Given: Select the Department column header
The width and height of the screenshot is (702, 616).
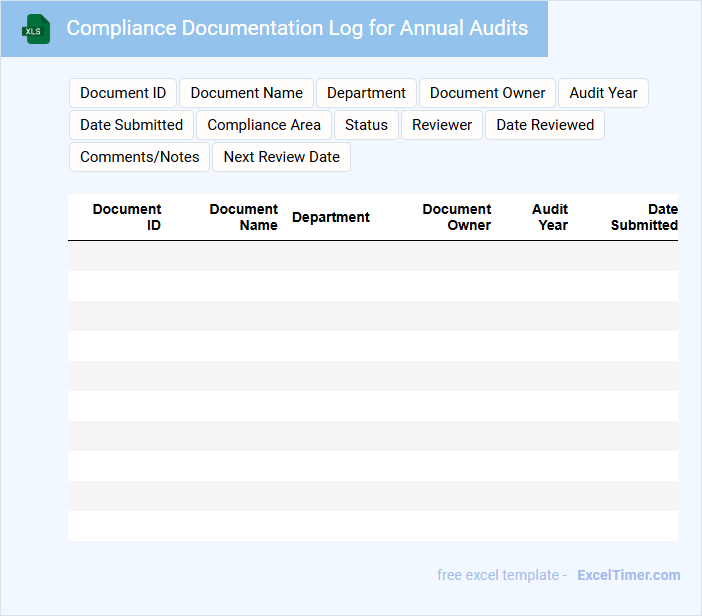Looking at the screenshot, I should click(x=331, y=217).
